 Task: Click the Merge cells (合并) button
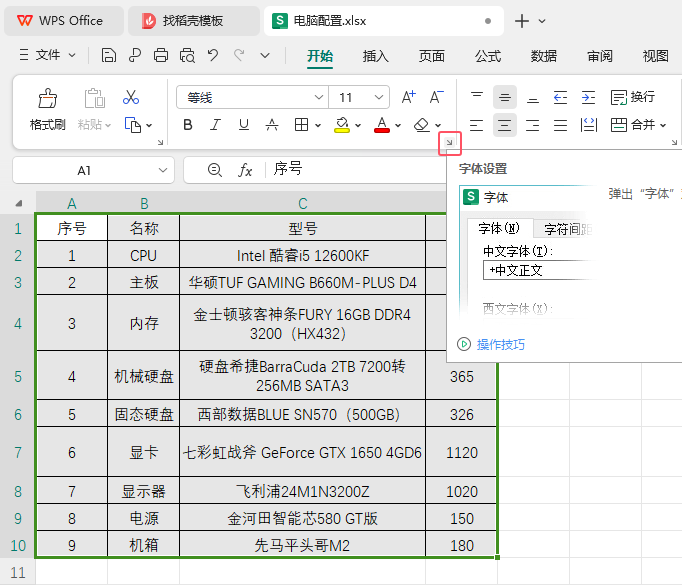(x=633, y=125)
